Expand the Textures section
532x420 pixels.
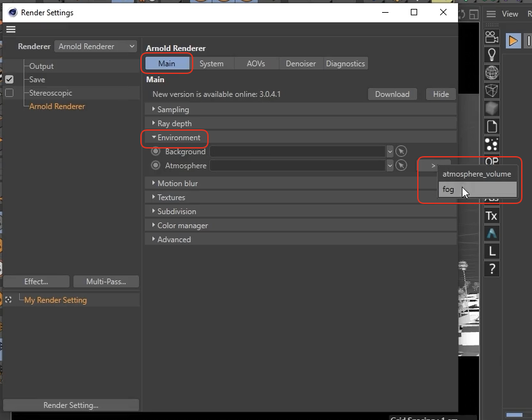pos(300,198)
